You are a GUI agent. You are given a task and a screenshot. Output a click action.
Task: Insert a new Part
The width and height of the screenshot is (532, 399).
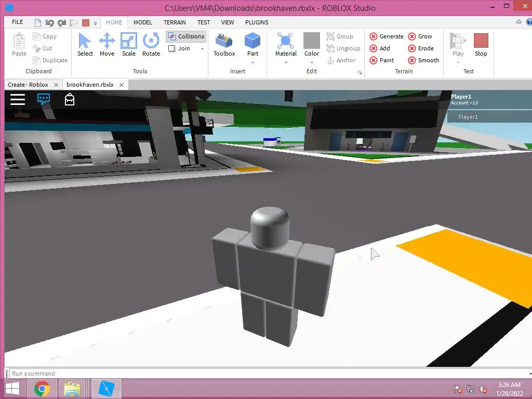click(252, 44)
